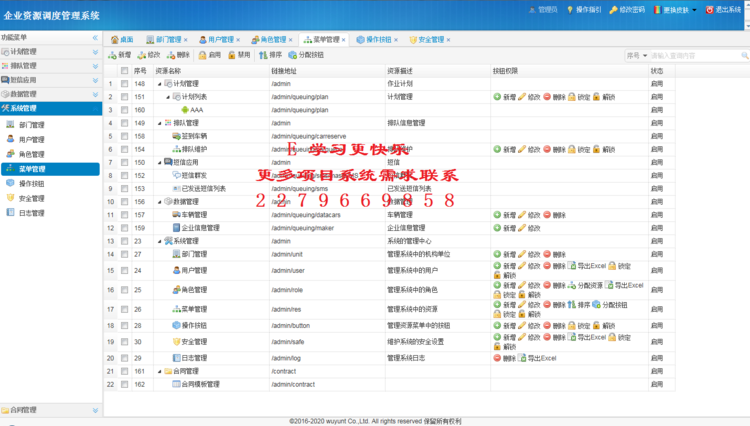Open the sidebar 短信应用 section
The height and width of the screenshot is (426, 750).
[x=51, y=80]
